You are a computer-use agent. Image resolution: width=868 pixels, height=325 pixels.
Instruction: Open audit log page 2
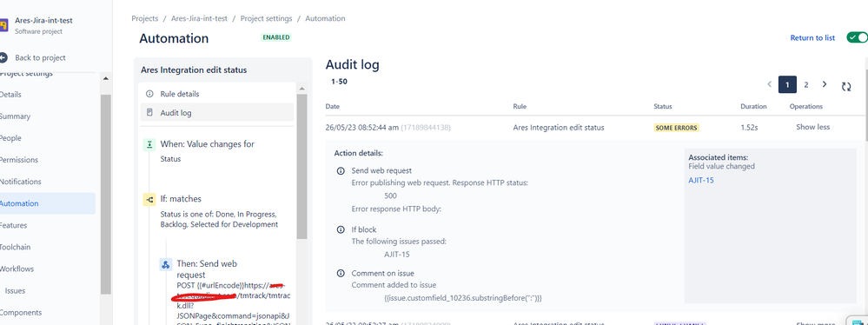[806, 84]
